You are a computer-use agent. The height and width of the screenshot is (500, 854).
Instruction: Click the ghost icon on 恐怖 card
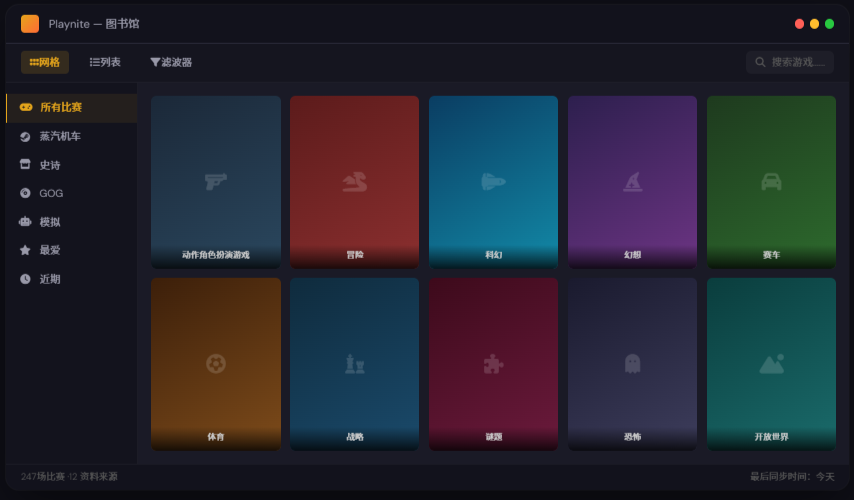point(632,363)
